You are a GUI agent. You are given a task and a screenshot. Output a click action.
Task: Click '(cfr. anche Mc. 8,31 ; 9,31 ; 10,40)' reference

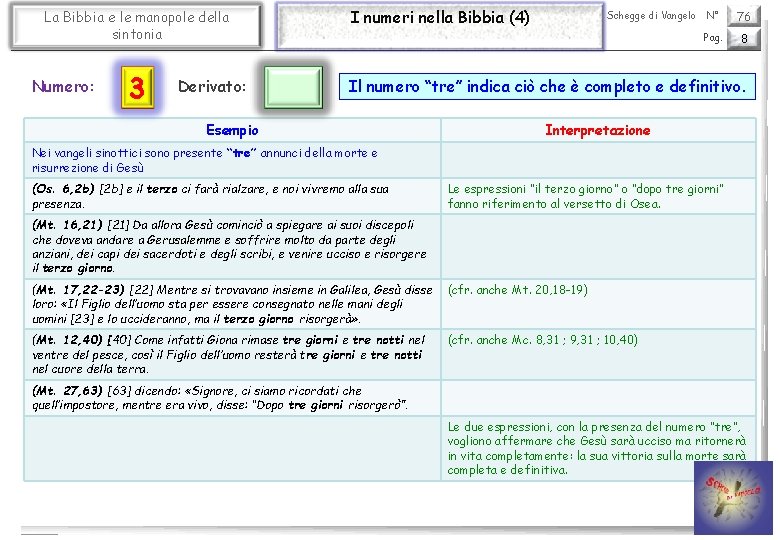point(542,340)
